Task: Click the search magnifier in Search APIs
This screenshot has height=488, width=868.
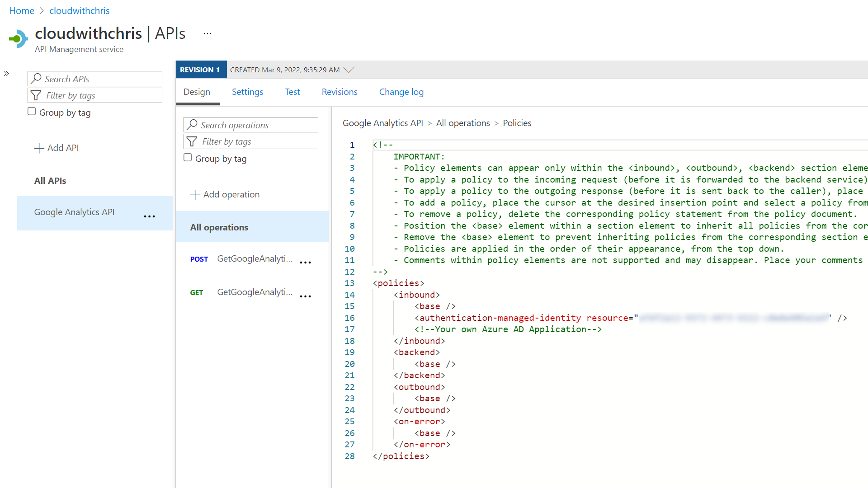Action: [x=36, y=79]
